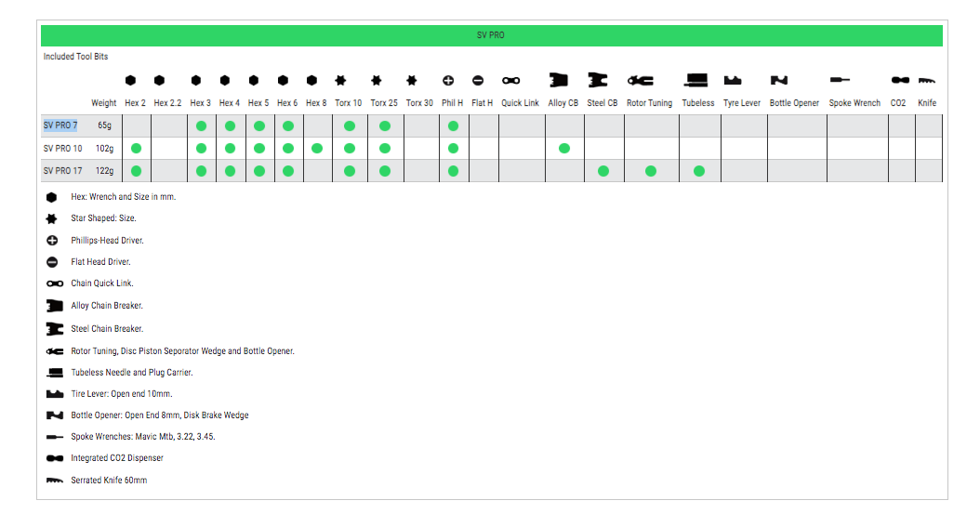Viewport: 980px width, 514px height.
Task: Click the Phillips-Head Driver legend icon
Action: click(53, 241)
